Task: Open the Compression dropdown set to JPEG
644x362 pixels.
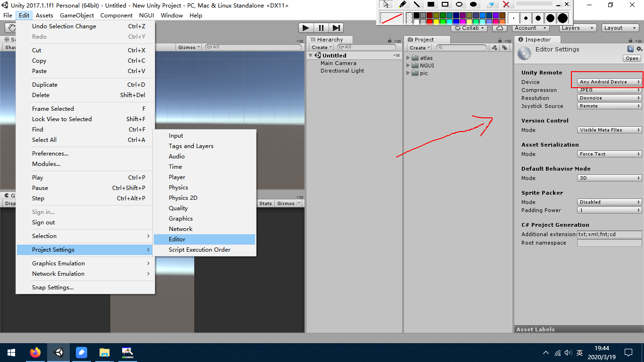Action: pyautogui.click(x=609, y=90)
